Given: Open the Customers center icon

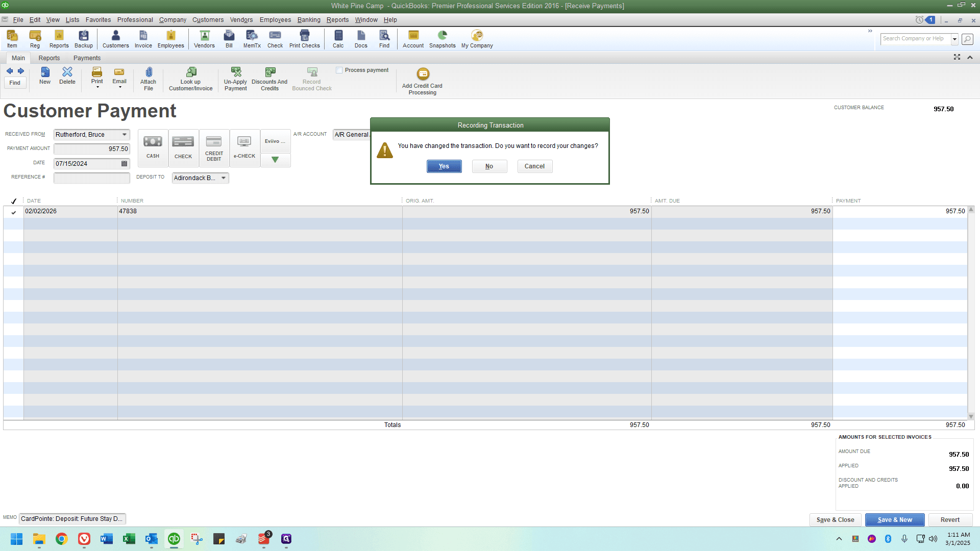Looking at the screenshot, I should tap(116, 39).
